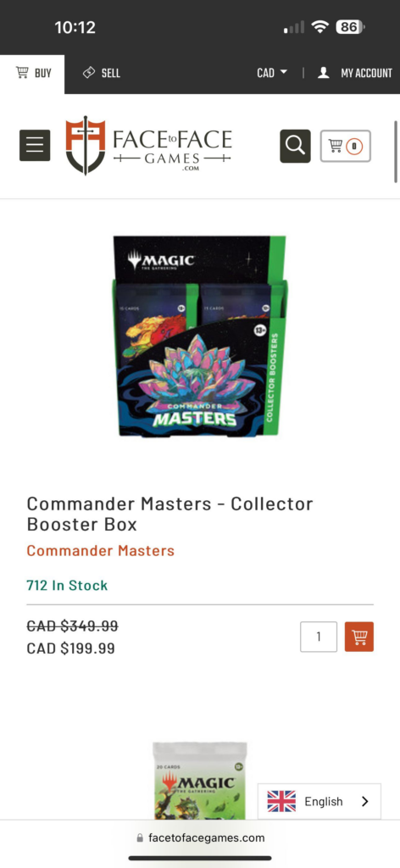Tap the Sell tag icon
Screen dimensions: 400x868
tap(89, 73)
